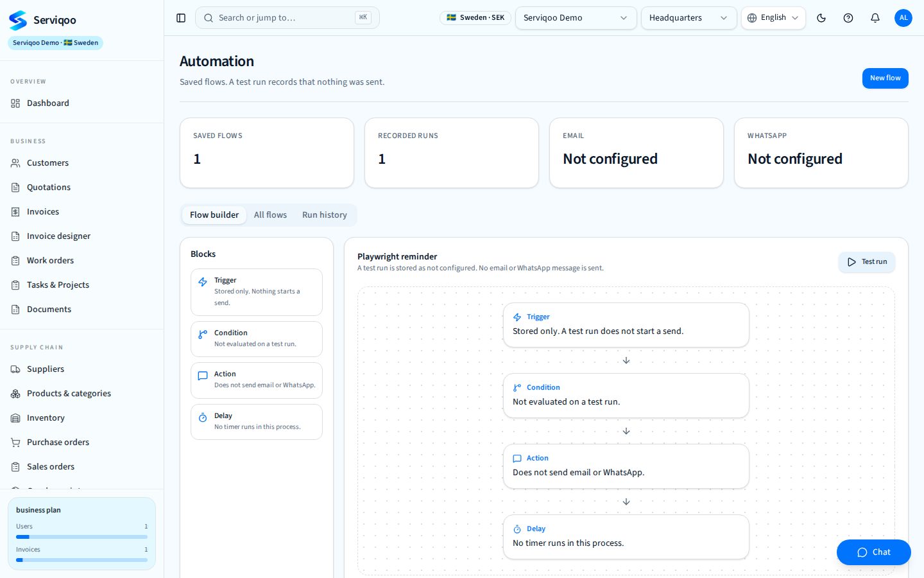Toggle the sidebar collapse icon
924x578 pixels.
(181, 18)
